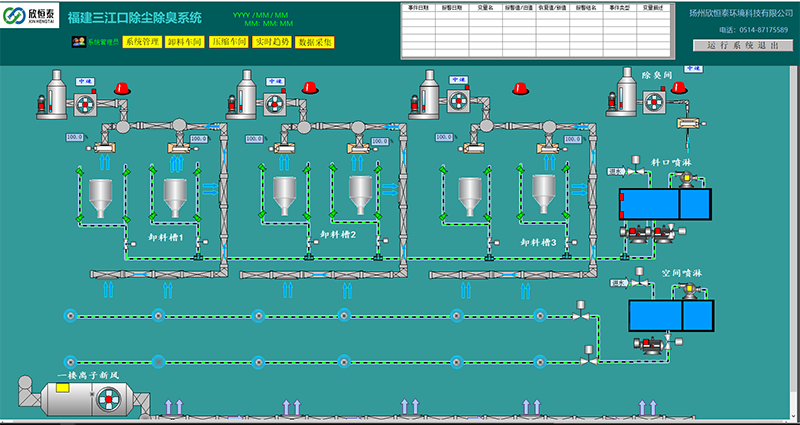800x425 pixels.
Task: Click the 欣恒泰 company logo
Action: (x=30, y=15)
